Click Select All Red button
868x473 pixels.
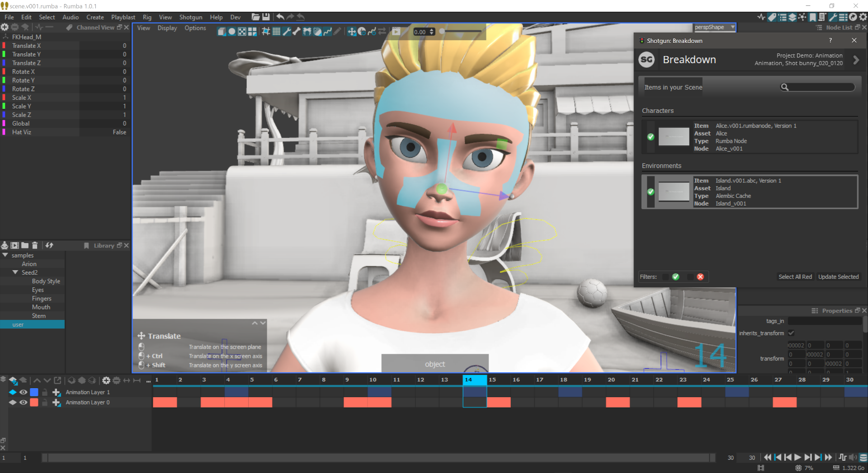point(795,277)
